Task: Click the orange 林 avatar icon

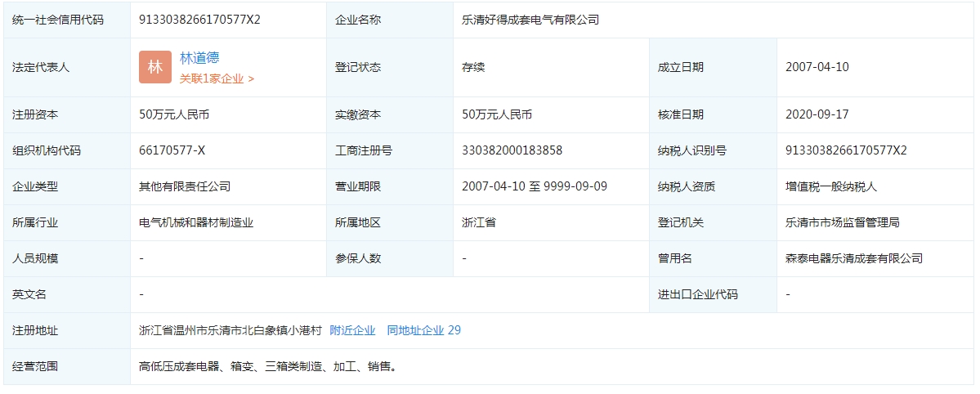Action: [x=155, y=67]
